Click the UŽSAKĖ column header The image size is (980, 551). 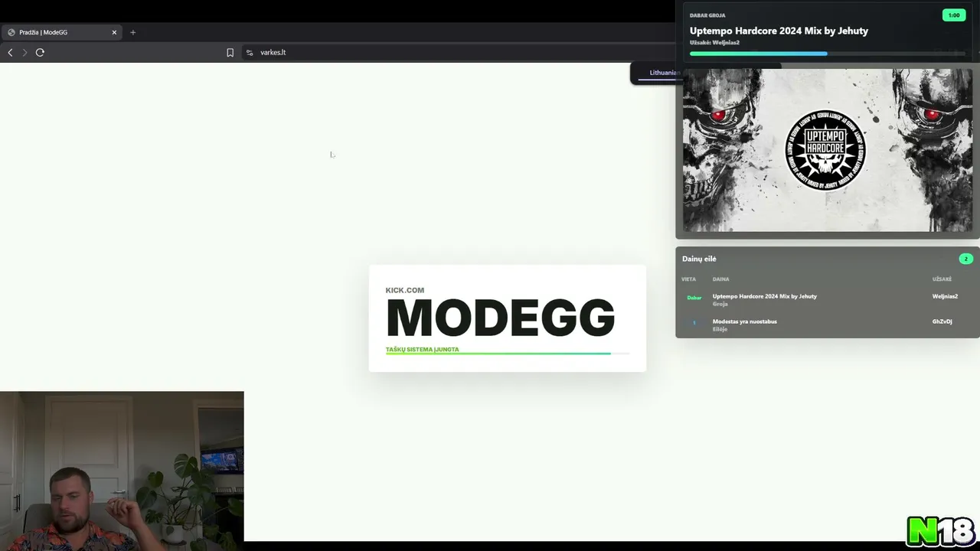[x=942, y=279]
